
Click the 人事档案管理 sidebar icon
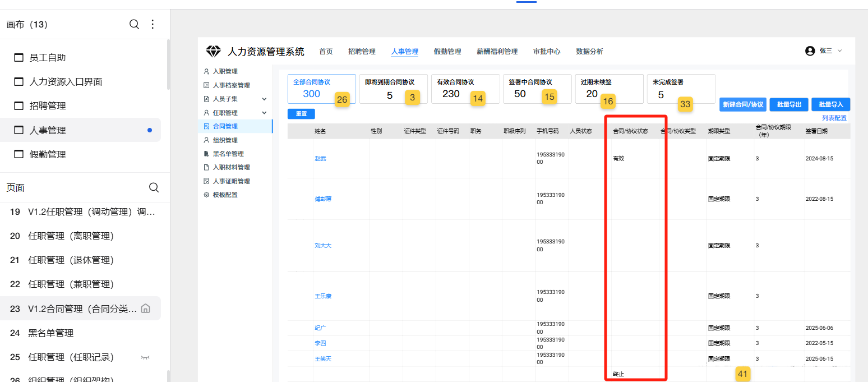(x=206, y=85)
